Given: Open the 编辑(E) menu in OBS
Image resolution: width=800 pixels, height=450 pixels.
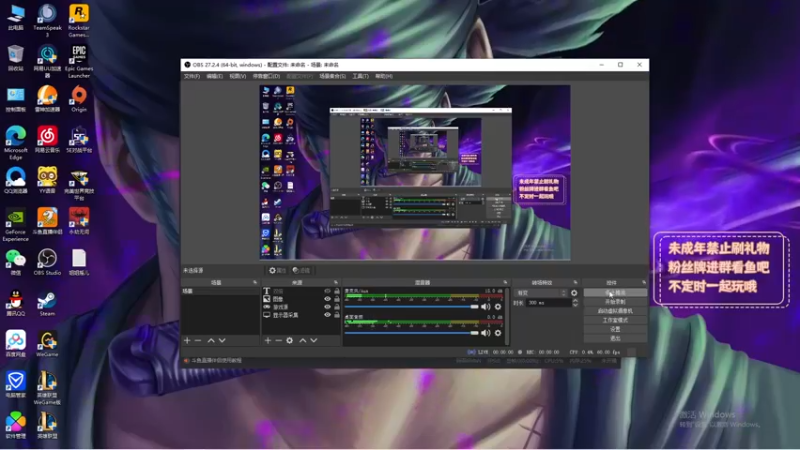Looking at the screenshot, I should (x=214, y=76).
